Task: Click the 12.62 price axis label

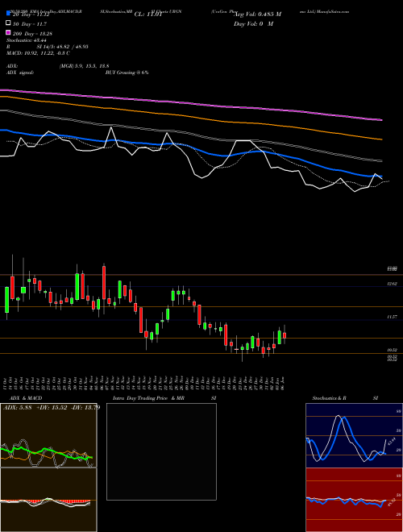Action: (x=393, y=284)
